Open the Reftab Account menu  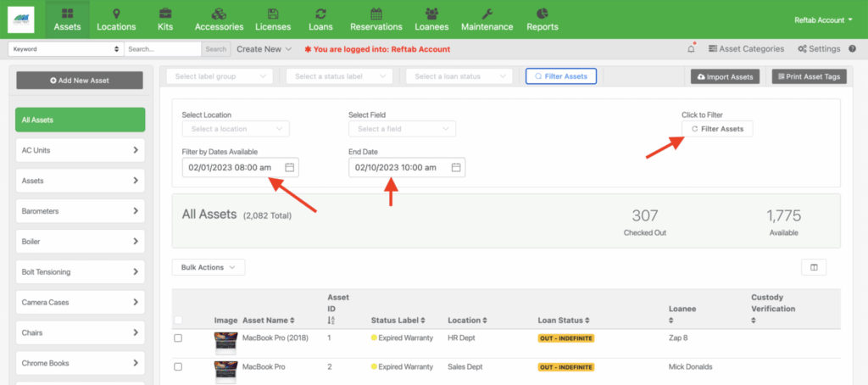click(x=823, y=20)
